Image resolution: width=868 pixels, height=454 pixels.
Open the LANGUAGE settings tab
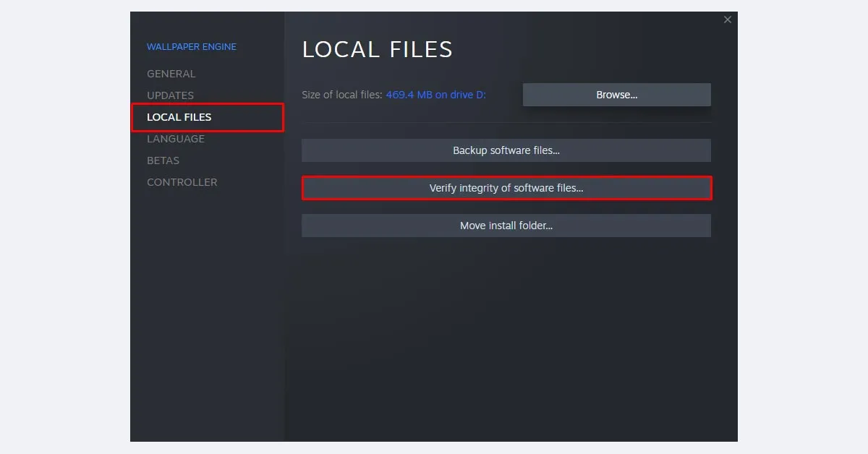pyautogui.click(x=176, y=138)
